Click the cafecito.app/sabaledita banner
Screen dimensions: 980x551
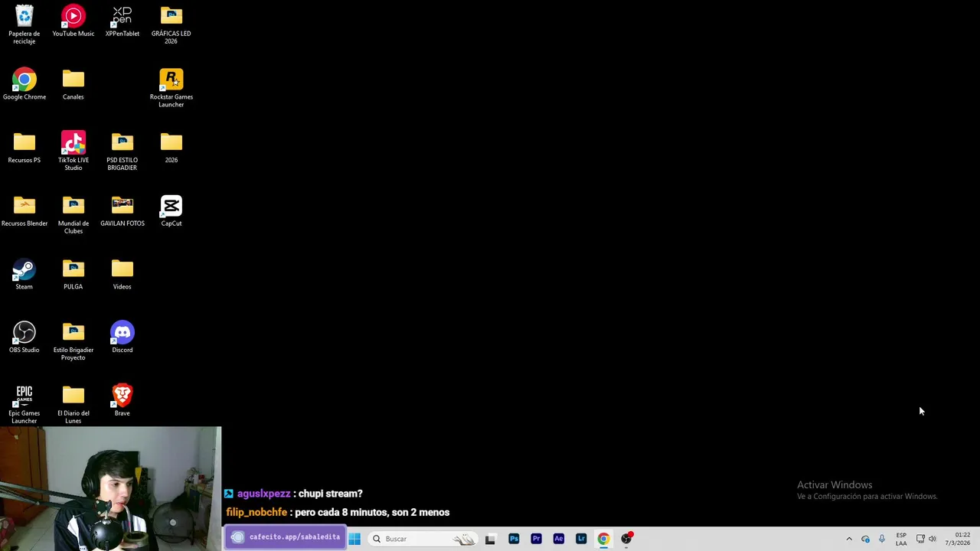[x=286, y=537]
